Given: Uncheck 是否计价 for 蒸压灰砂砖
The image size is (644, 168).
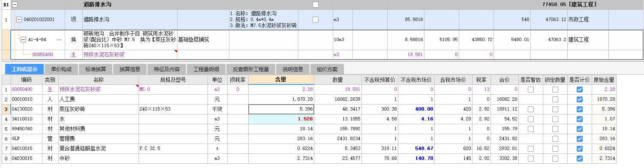Looking at the screenshot, I should 580,109.
